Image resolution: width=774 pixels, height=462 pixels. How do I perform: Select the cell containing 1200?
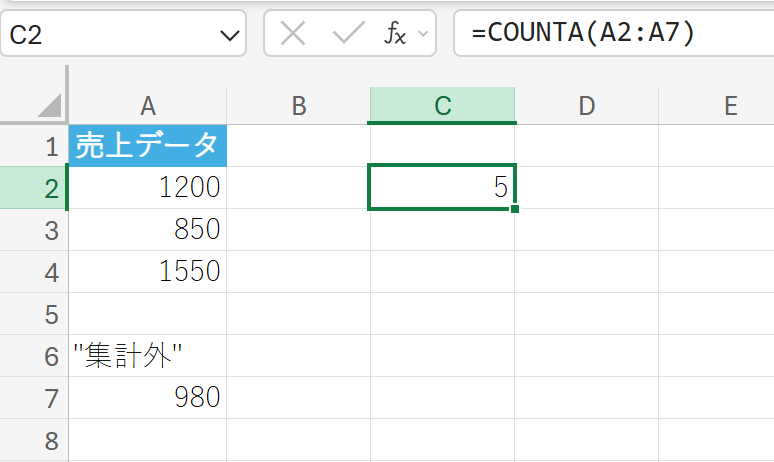(148, 188)
